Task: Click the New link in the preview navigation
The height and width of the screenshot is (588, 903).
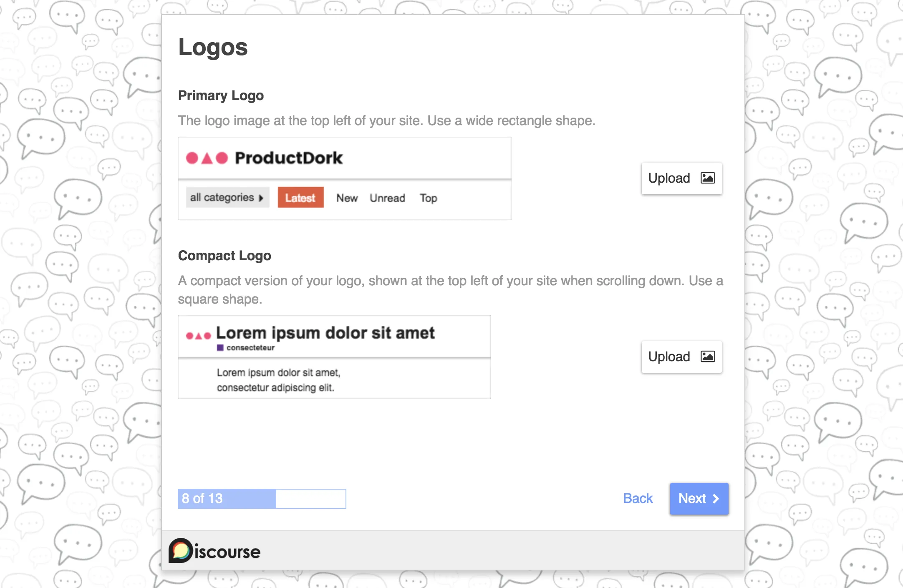Action: (x=347, y=198)
